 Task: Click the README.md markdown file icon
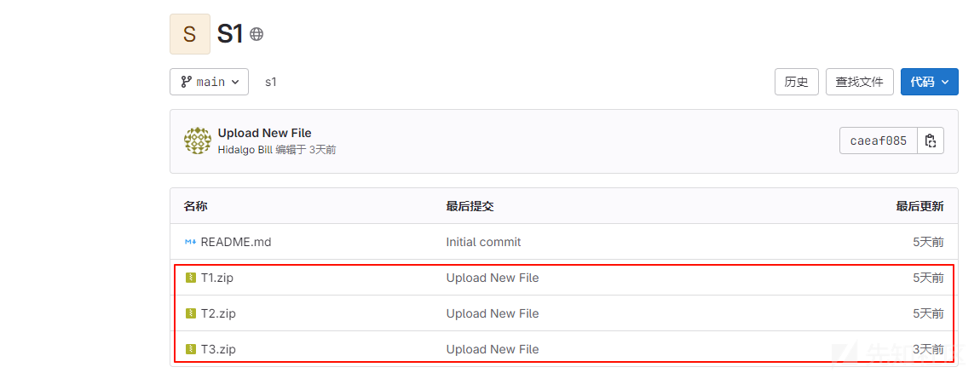tap(191, 242)
